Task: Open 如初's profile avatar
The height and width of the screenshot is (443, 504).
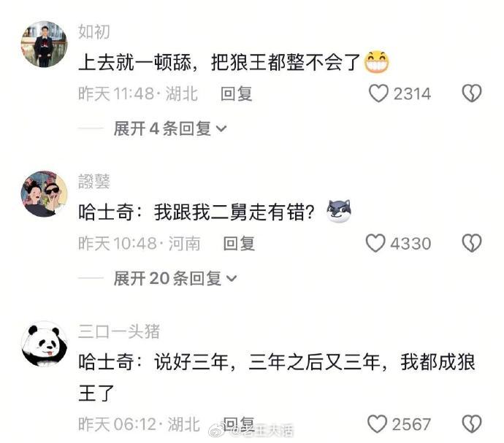Action: coord(45,44)
